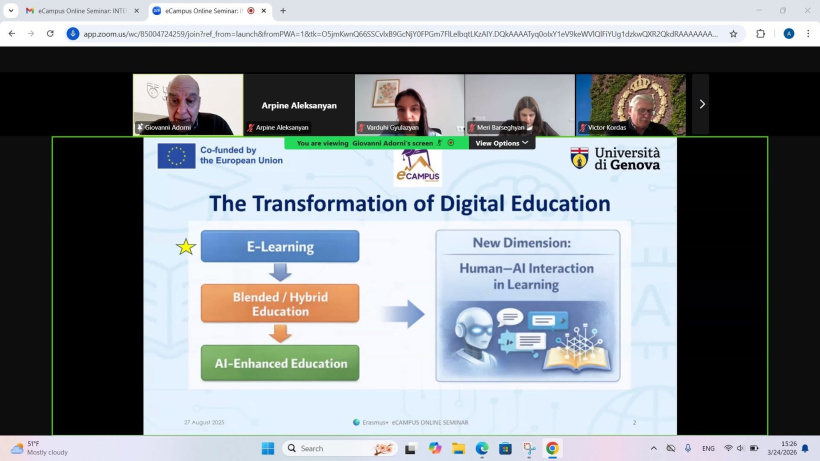Show next participants with the right arrow

pos(701,104)
